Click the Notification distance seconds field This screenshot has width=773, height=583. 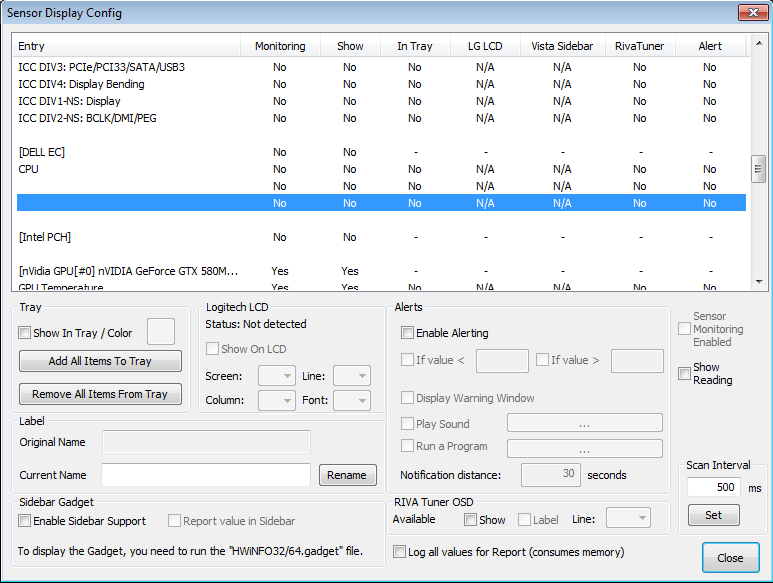point(551,475)
